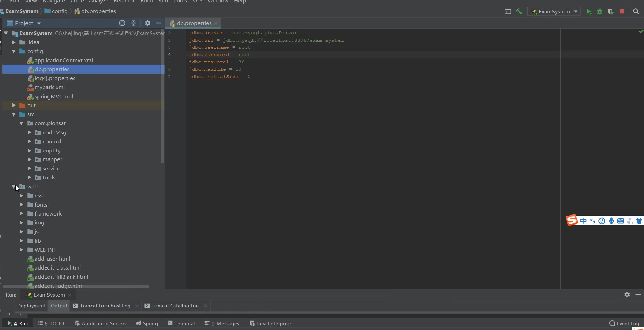Click the Project tree vertical scrollbar
The width and height of the screenshot is (644, 330).
tap(162, 96)
